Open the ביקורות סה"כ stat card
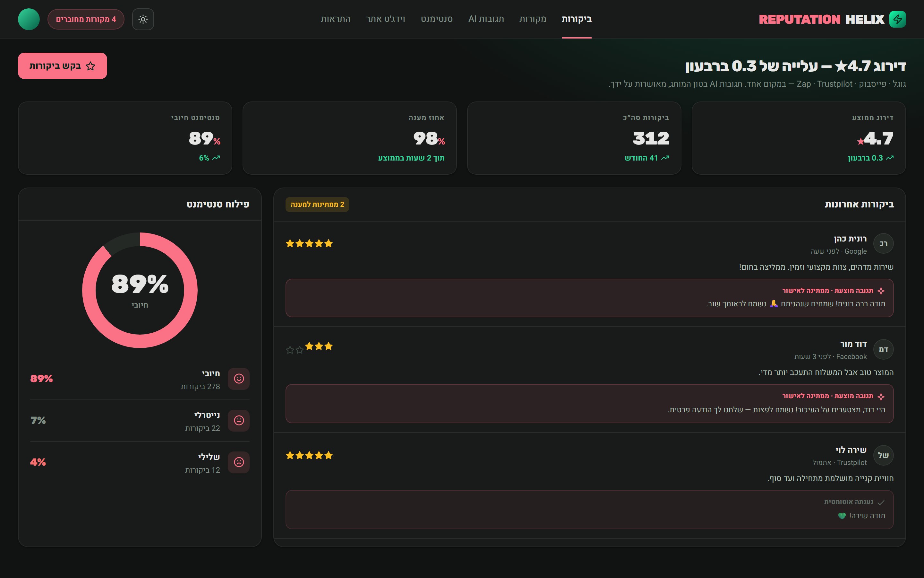This screenshot has width=924, height=578. pos(574,138)
